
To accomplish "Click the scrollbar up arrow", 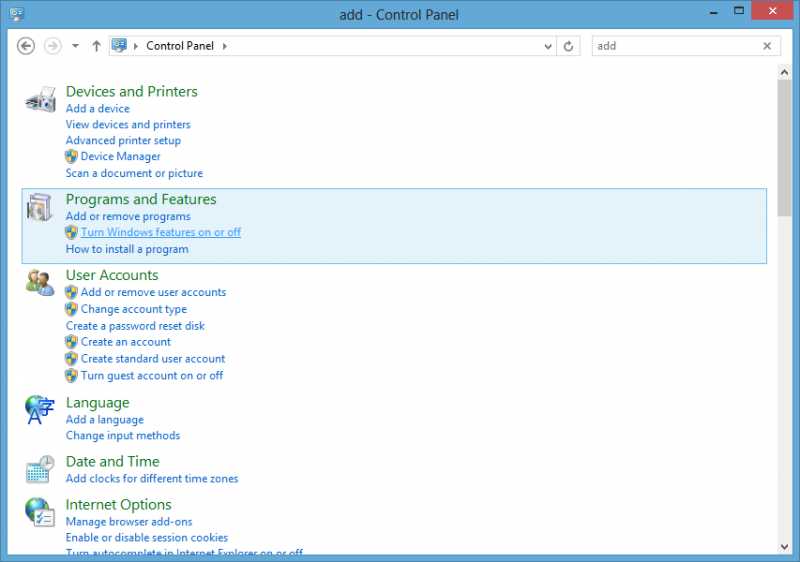I will (784, 72).
